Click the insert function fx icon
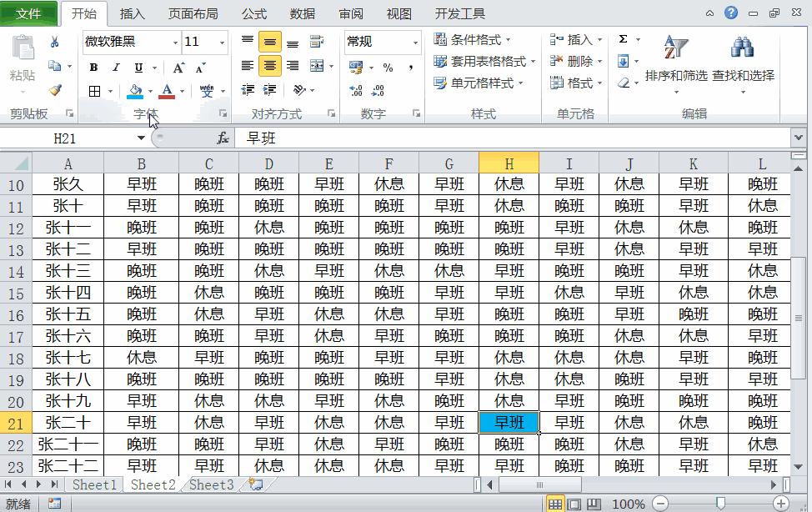This screenshot has height=512, width=812. pos(223,138)
